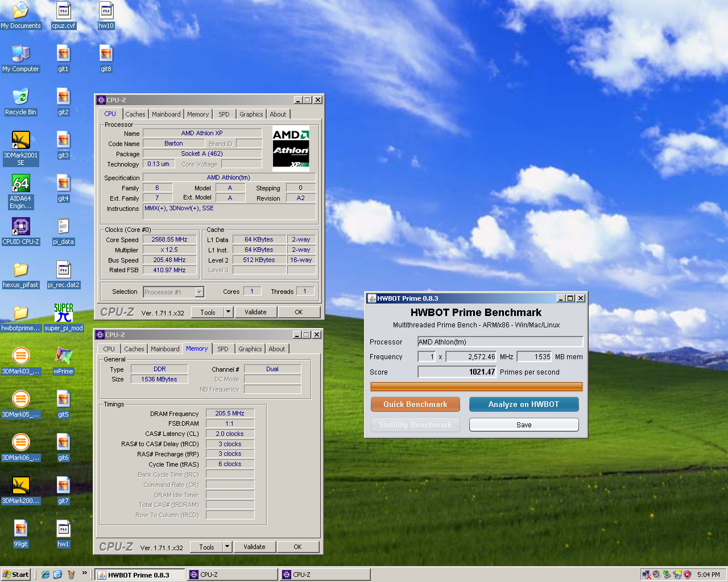Open the pi_data text file icon

click(x=63, y=231)
